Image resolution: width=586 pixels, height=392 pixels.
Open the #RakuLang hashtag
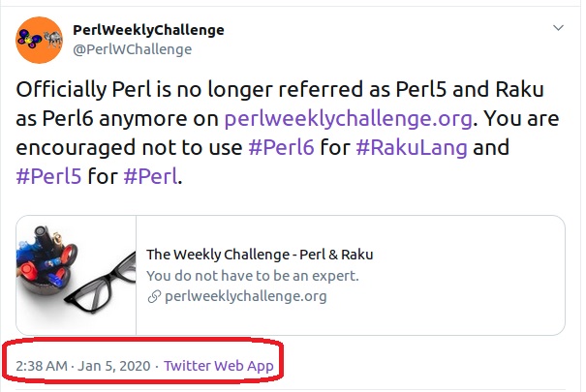[x=412, y=147]
